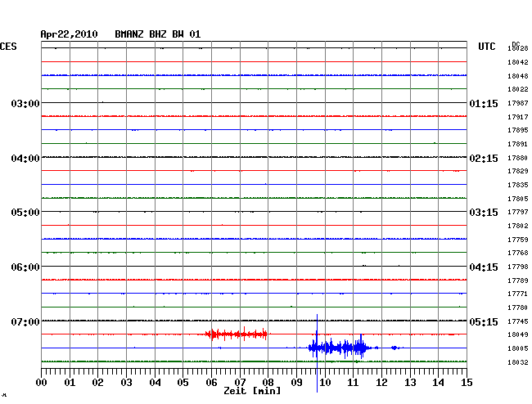
Task: Select the DC value "17895"
Action: [x=518, y=130]
